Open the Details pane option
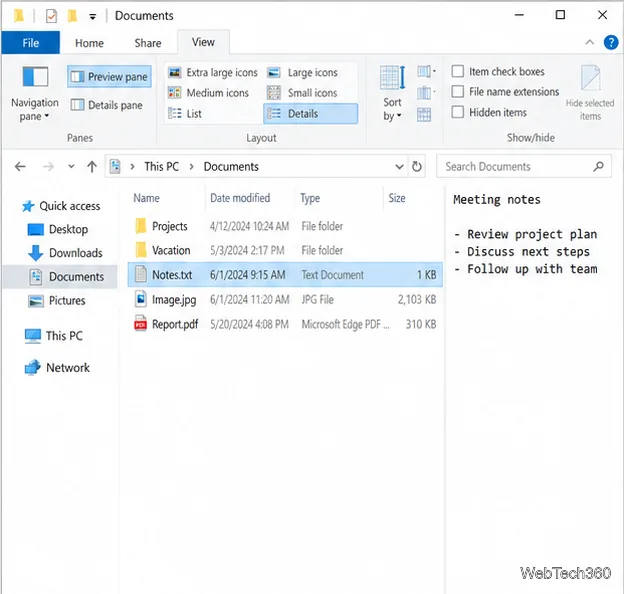 point(107,105)
